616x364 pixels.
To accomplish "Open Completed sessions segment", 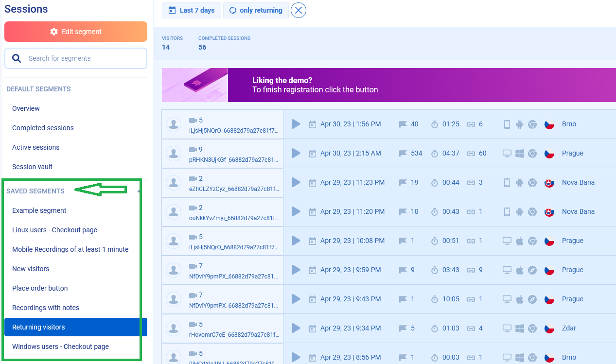I will tap(43, 128).
